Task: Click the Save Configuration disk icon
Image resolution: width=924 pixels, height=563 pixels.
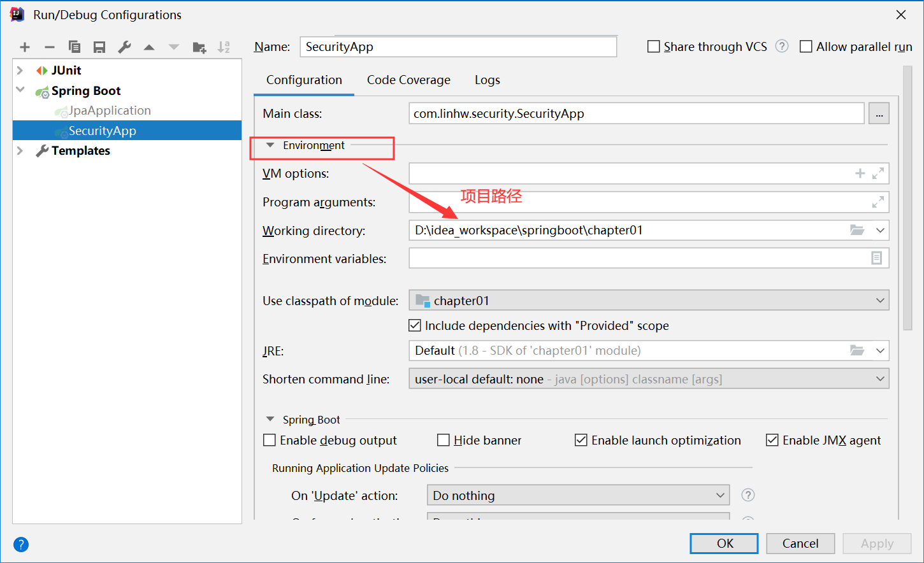Action: coord(99,47)
